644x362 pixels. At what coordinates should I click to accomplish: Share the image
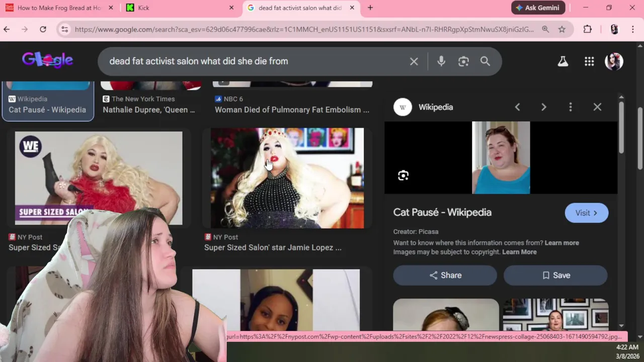coord(445,275)
